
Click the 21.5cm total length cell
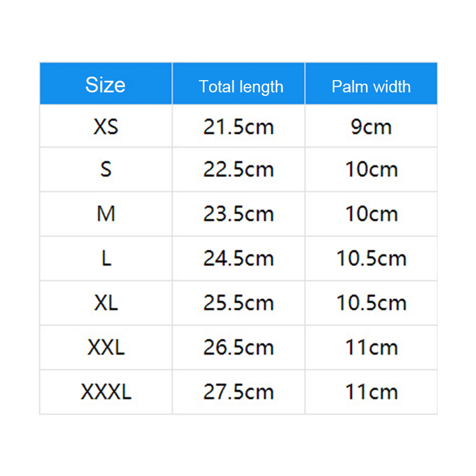click(x=238, y=127)
